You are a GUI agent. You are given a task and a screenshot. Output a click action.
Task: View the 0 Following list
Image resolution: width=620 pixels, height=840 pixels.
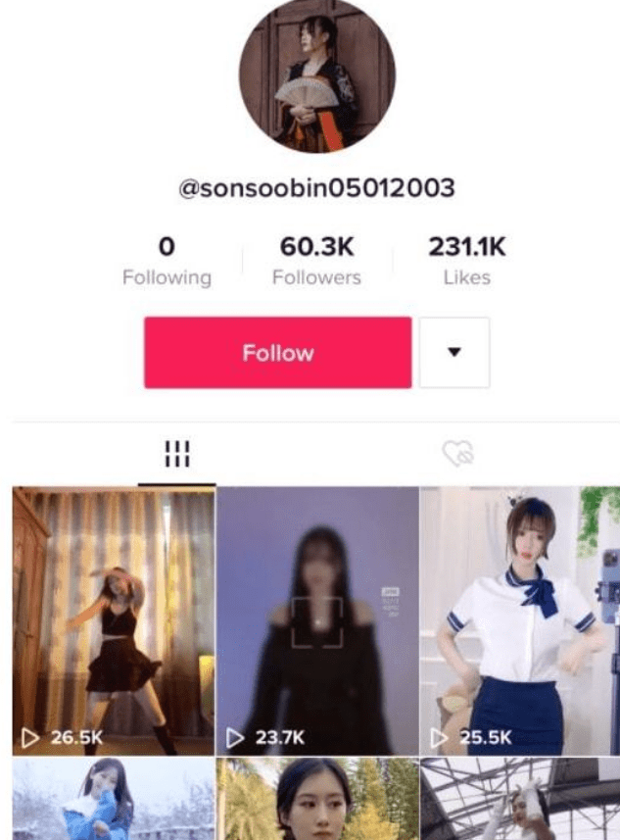[x=167, y=261]
